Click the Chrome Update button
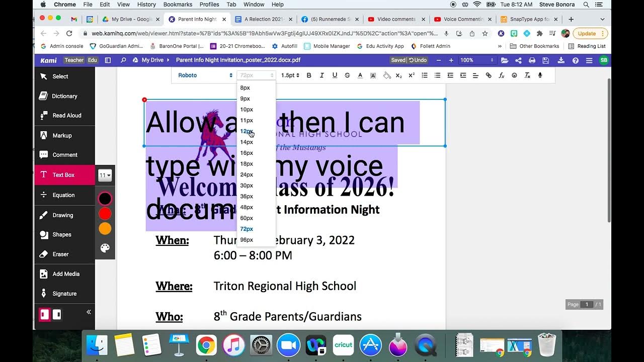644x362 pixels. [590, 34]
